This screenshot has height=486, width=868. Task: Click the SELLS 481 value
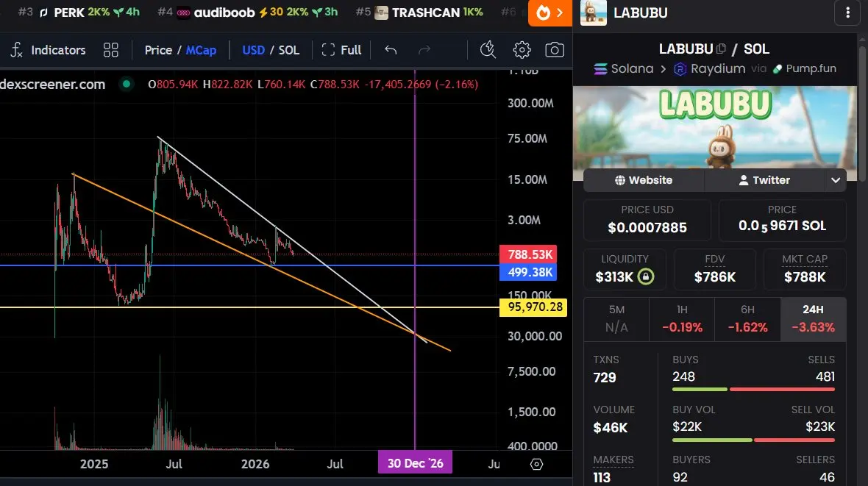[x=825, y=377]
